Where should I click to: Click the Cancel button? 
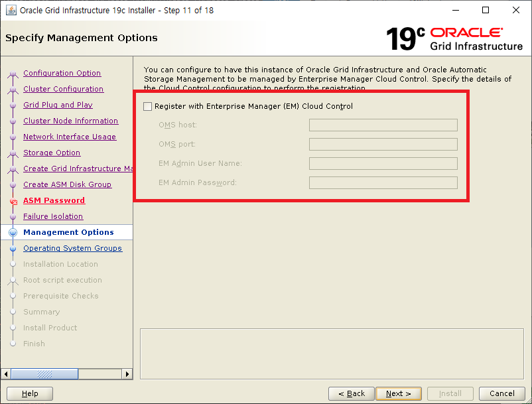coord(501,393)
